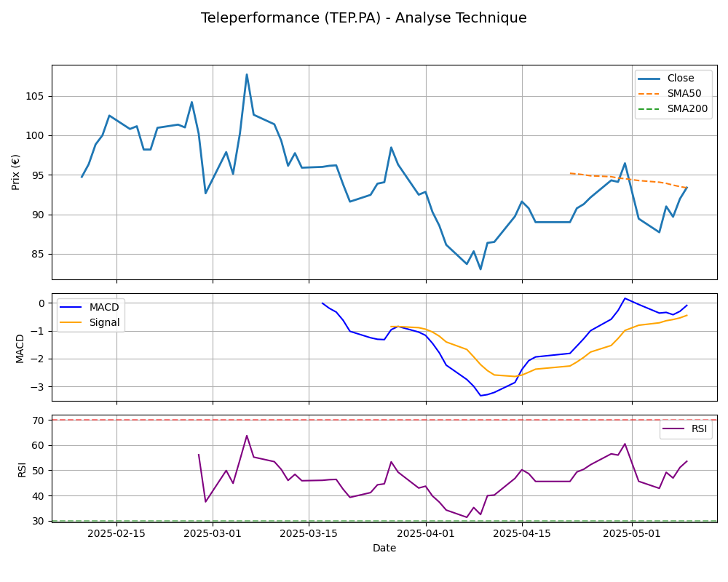Click the "2025-04-15" date tick label

[522, 534]
